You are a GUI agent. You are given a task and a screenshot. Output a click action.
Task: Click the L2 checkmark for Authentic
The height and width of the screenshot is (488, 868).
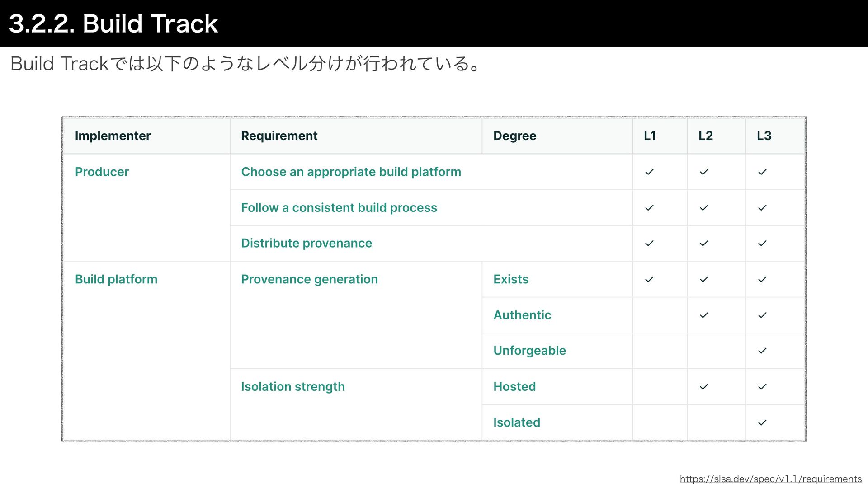(x=704, y=315)
